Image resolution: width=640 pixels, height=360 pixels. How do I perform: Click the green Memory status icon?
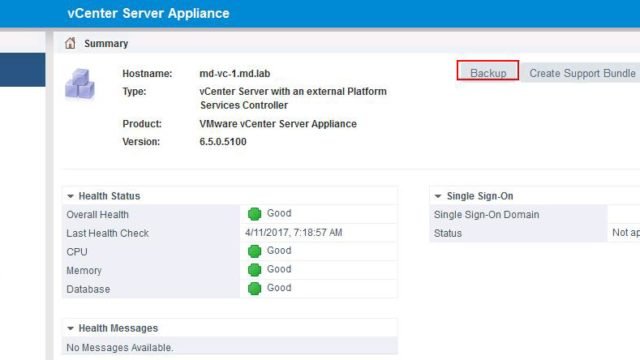coord(254,270)
